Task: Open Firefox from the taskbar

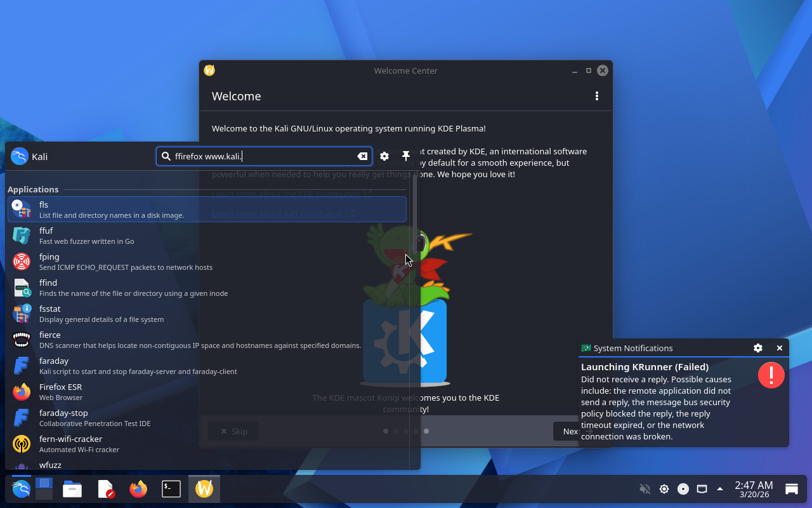Action: click(138, 489)
